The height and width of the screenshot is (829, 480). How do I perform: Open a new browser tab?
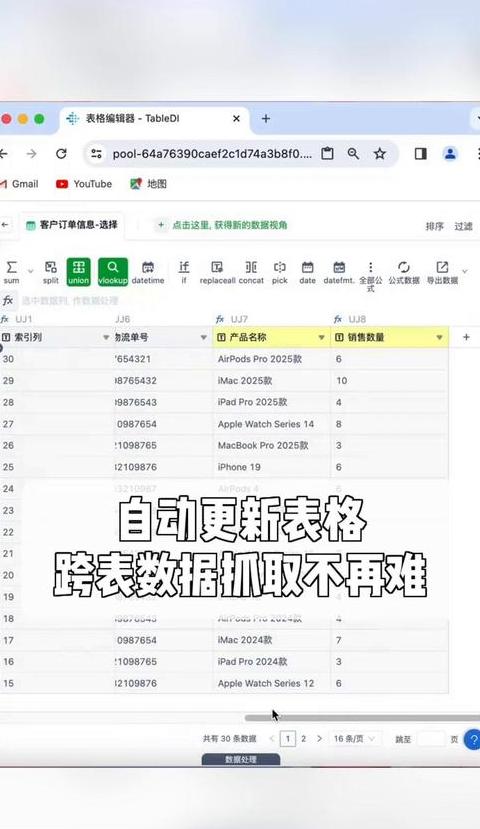266,118
